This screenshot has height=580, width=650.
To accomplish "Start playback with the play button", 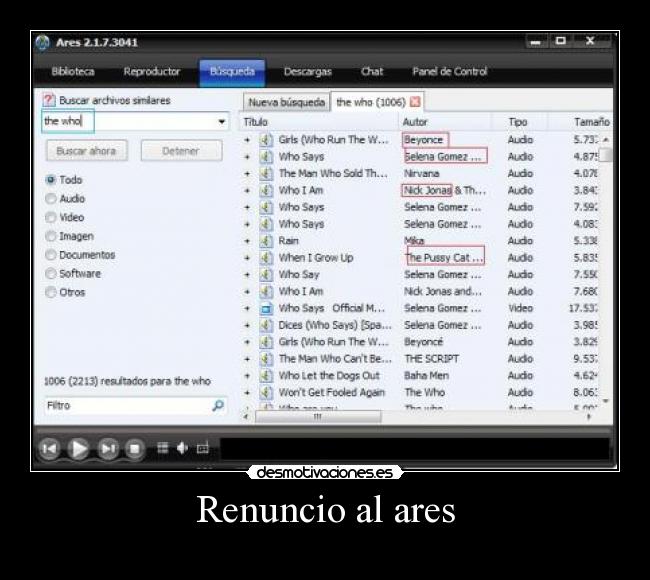I will click(79, 449).
